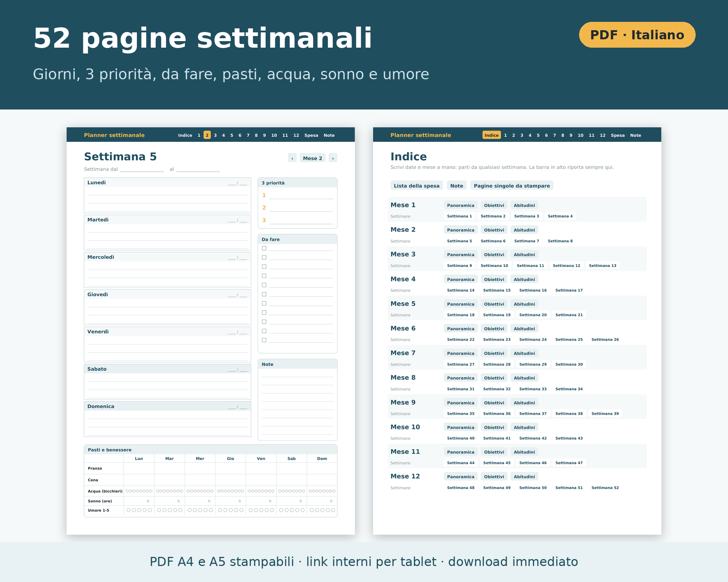Open Note link under Indice heading
Screen dimensions: 728x582
click(456, 186)
